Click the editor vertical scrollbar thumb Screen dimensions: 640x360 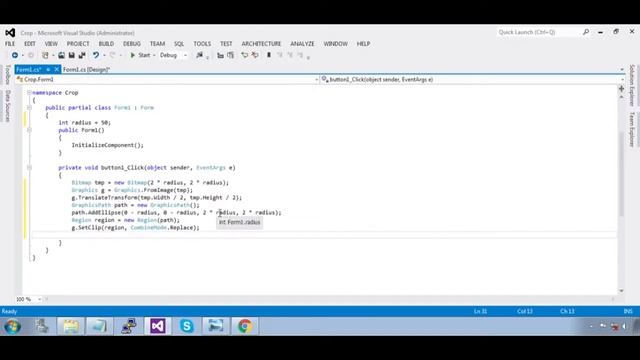(x=621, y=175)
